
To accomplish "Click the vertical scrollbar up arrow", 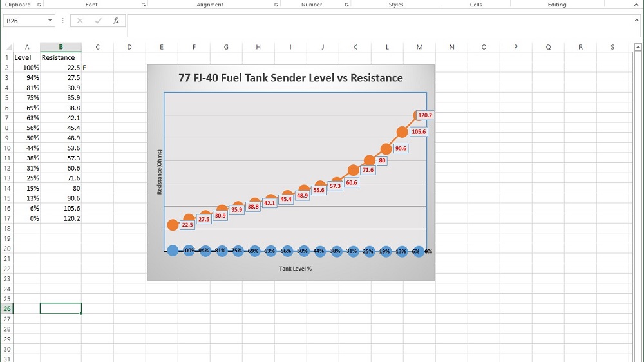I will 638,47.
